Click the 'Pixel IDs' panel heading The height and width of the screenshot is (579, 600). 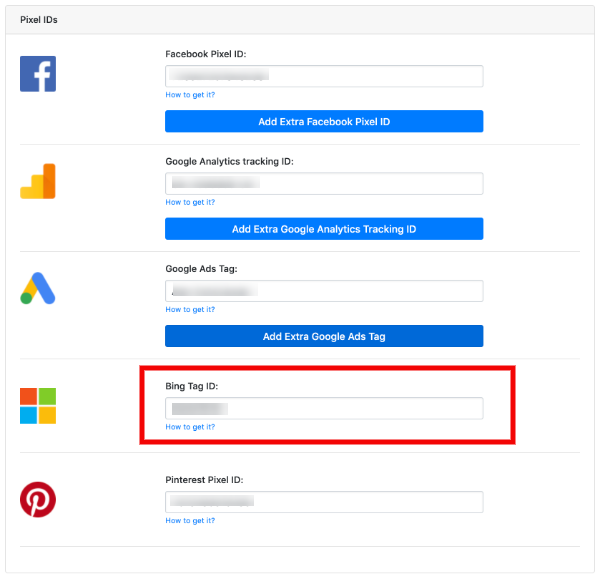39,20
